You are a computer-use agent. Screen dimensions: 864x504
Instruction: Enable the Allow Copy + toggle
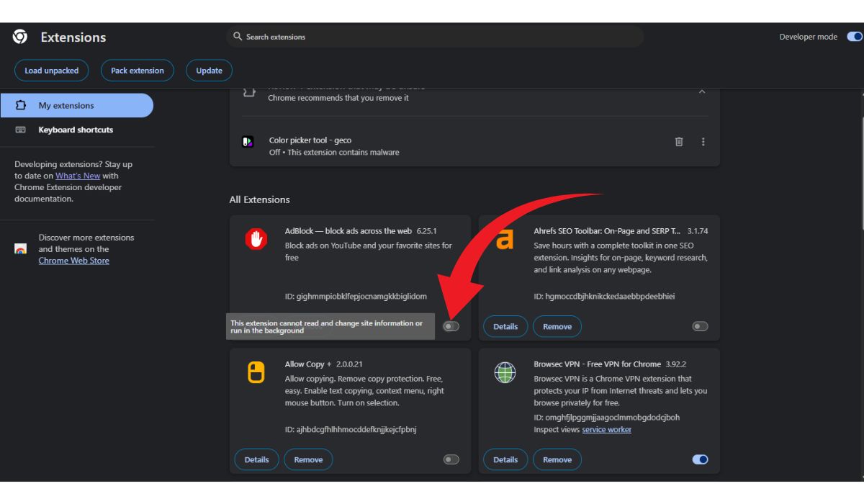[451, 459]
